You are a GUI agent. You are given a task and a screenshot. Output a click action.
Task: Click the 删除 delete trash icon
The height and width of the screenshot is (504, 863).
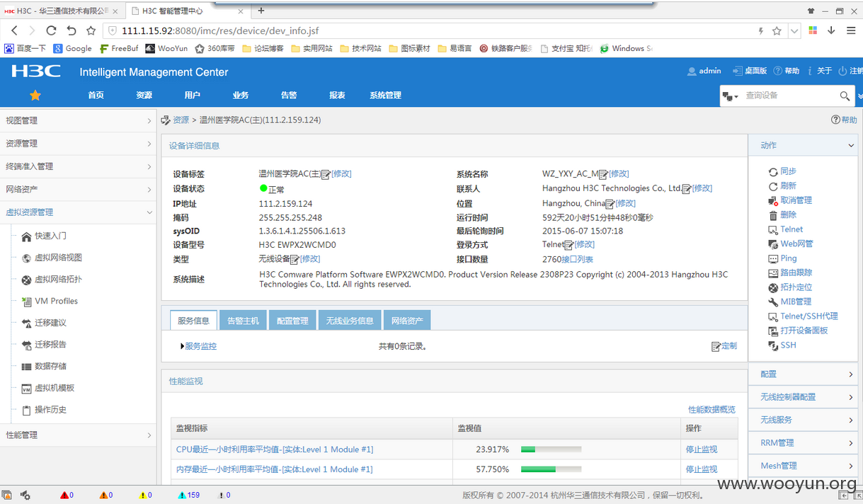pos(773,215)
